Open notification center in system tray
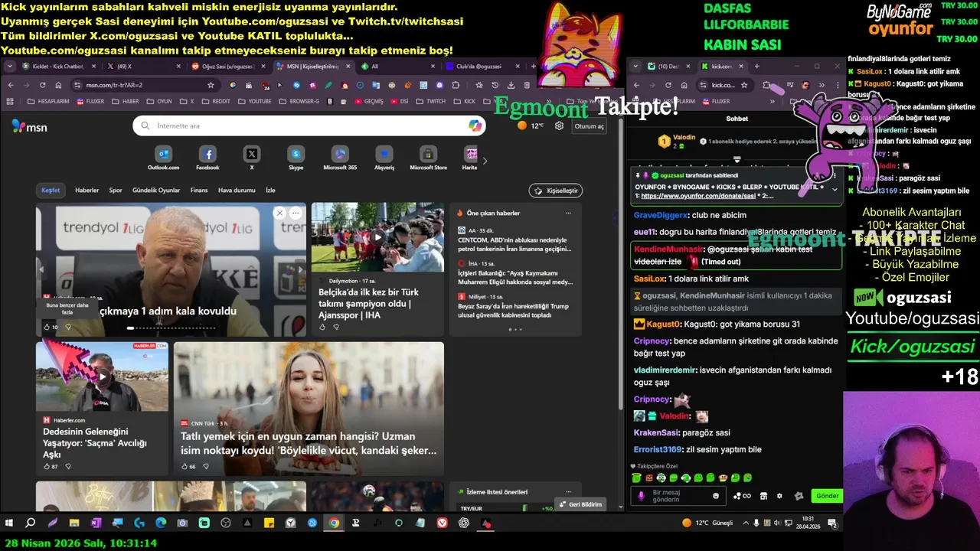This screenshot has width=980, height=551. pyautogui.click(x=832, y=523)
